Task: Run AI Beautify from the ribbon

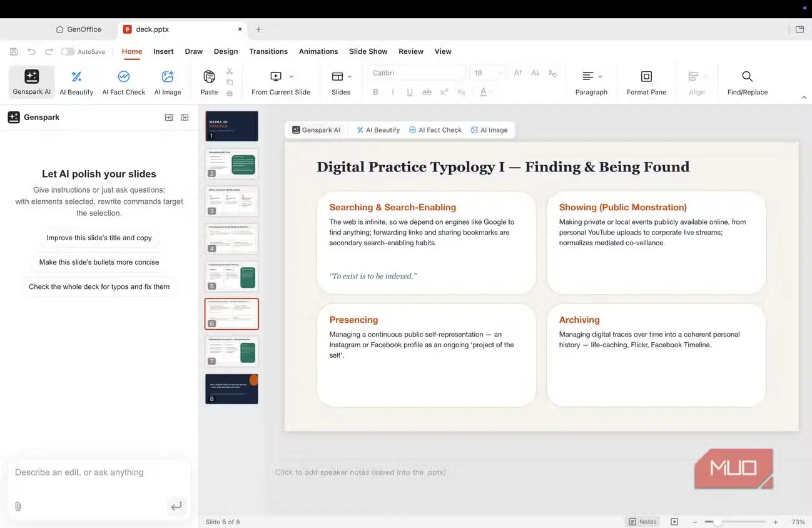Action: 76,82
